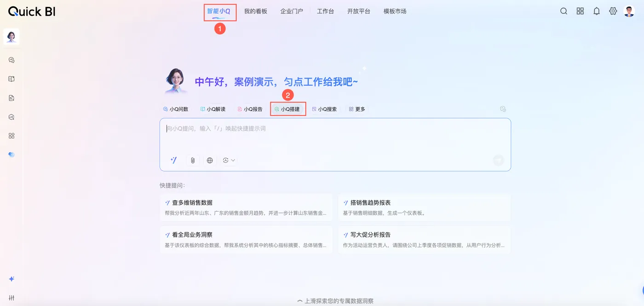Select the 小Q搭建 chip
The width and height of the screenshot is (644, 306).
tap(287, 109)
